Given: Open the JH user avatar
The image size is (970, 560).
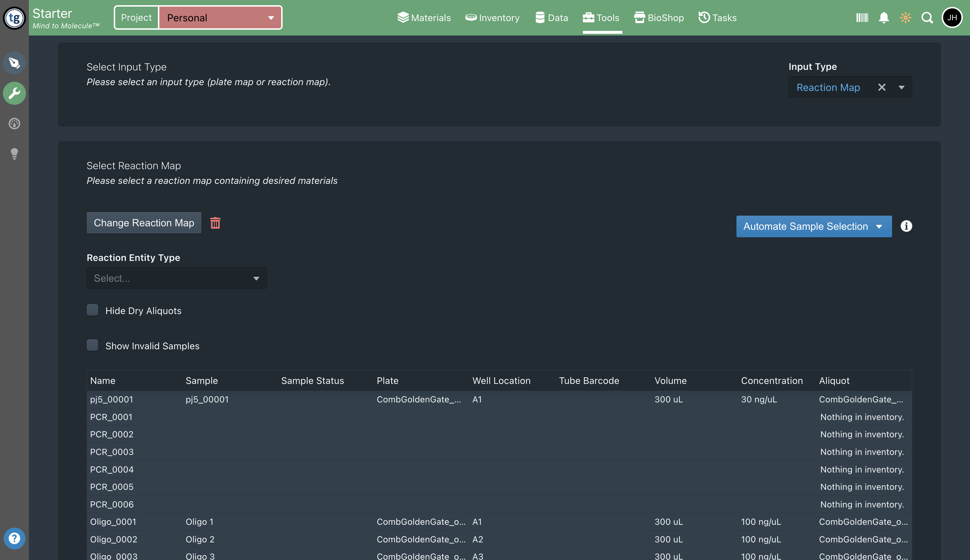Looking at the screenshot, I should (952, 18).
